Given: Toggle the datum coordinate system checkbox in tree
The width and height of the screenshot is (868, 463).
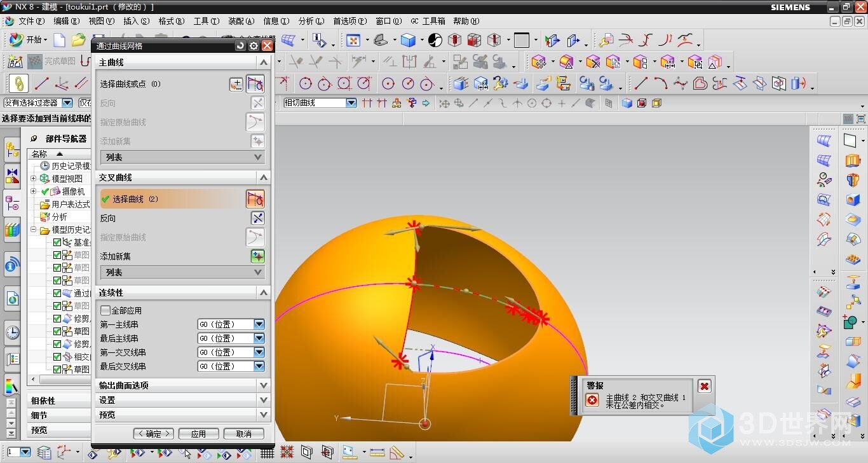Looking at the screenshot, I should [x=57, y=242].
